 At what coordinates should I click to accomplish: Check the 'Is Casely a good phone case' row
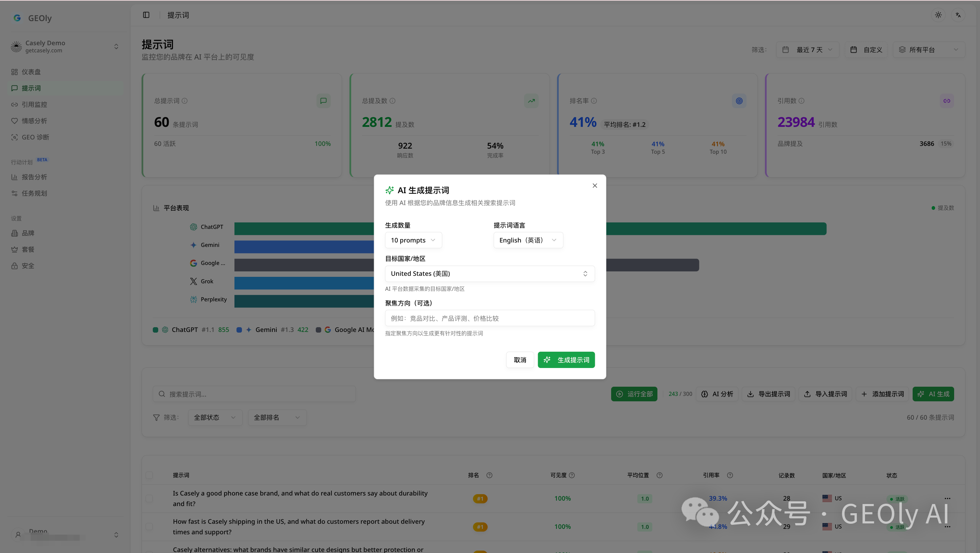[x=149, y=498]
